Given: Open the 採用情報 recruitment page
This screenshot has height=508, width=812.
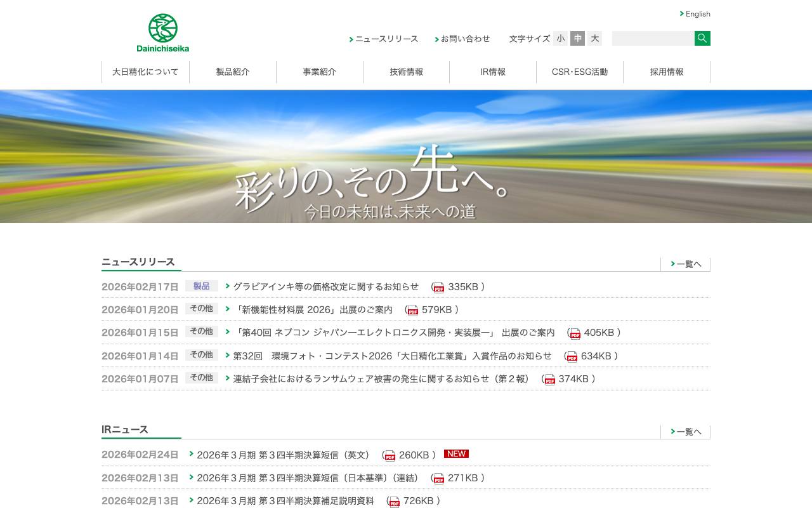Looking at the screenshot, I should pyautogui.click(x=667, y=72).
